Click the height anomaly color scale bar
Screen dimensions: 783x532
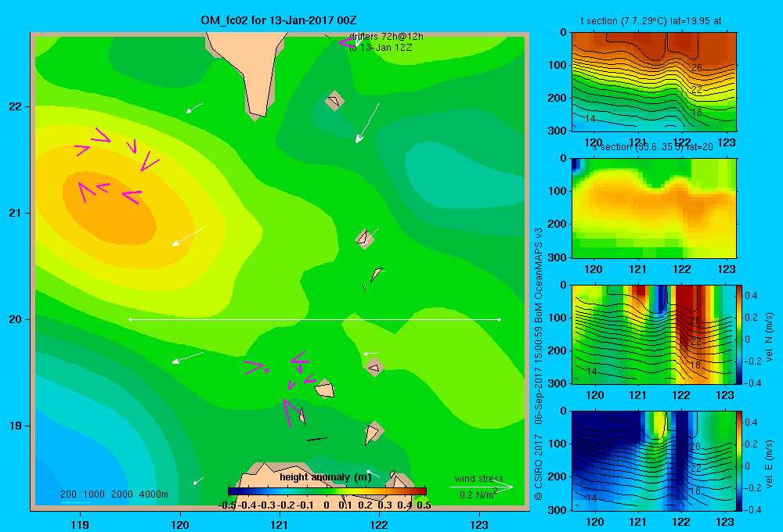327,491
